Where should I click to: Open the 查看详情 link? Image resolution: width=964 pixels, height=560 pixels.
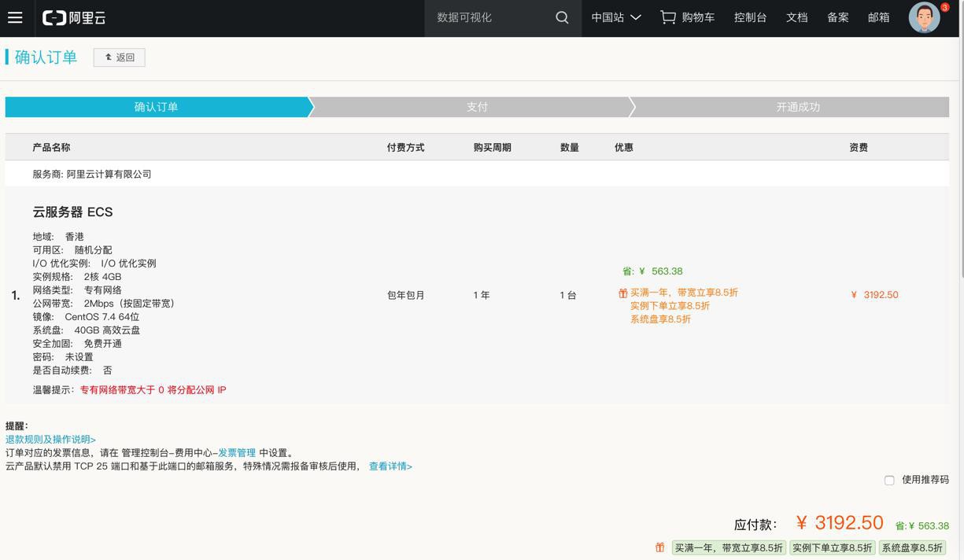coord(390,466)
